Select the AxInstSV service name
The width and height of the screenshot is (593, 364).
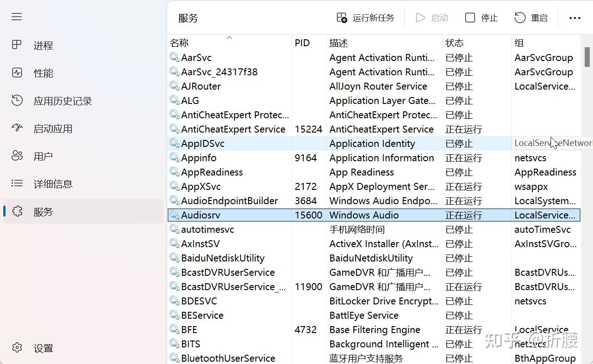click(200, 244)
